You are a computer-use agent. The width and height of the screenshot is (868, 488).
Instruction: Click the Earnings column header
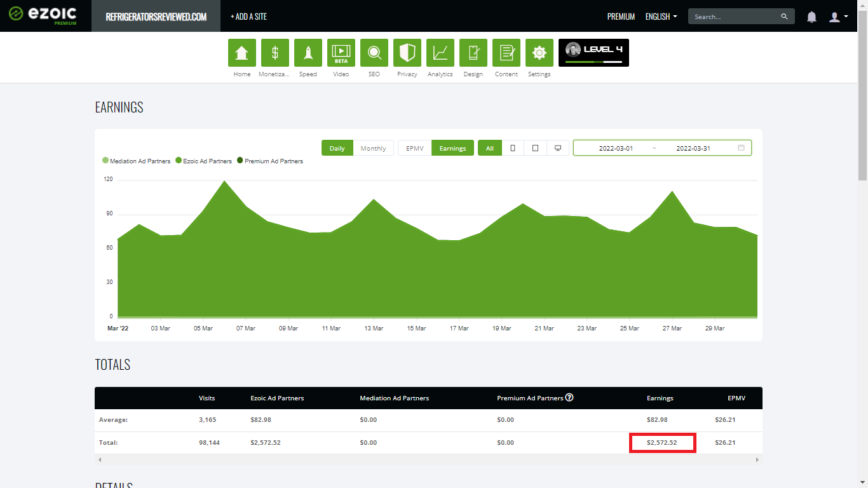click(660, 398)
